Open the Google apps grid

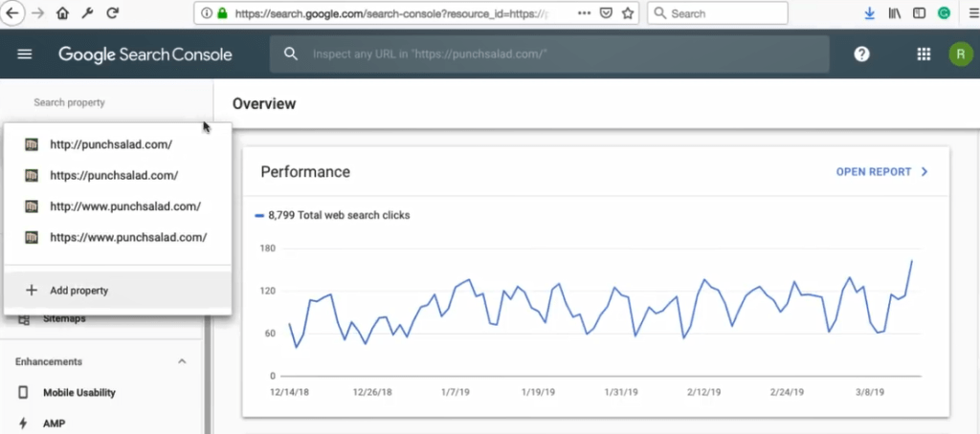(924, 54)
